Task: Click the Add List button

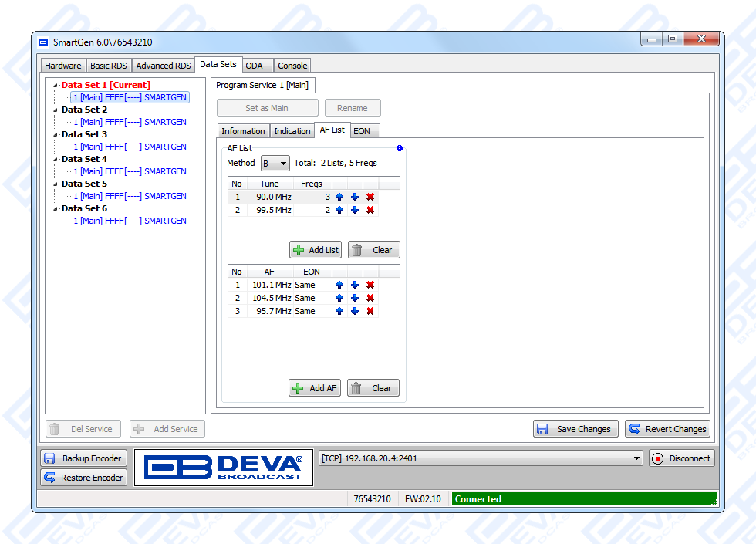Action: [x=316, y=250]
